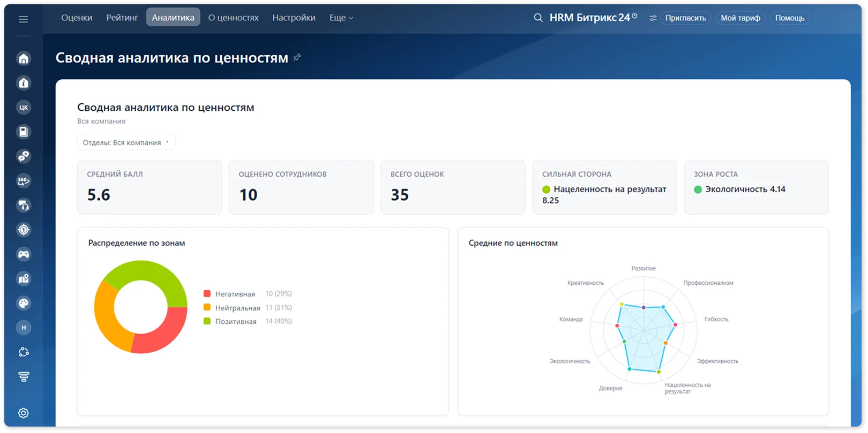Open the book icon in the sidebar
The height and width of the screenshot is (433, 868).
[24, 132]
